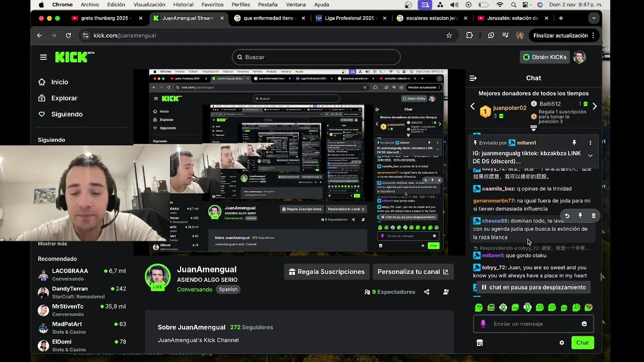Delete chesco88's message with the trash icon
The image size is (644, 362).
click(x=594, y=216)
